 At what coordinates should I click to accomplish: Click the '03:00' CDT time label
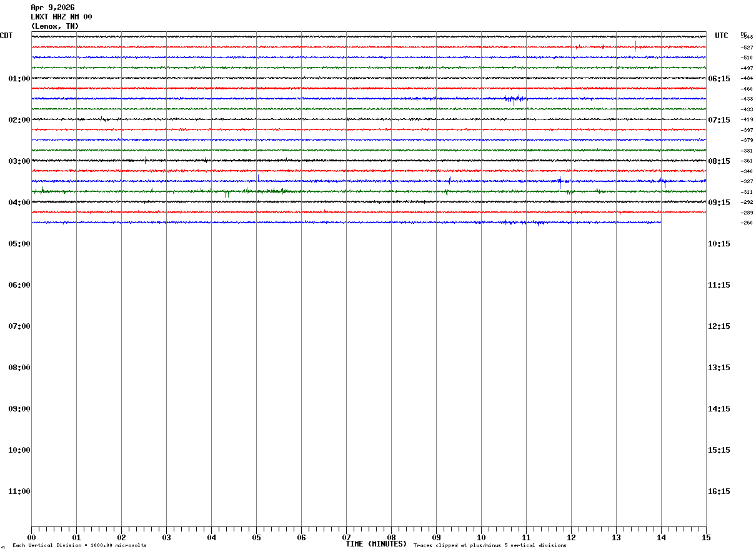[x=19, y=161]
